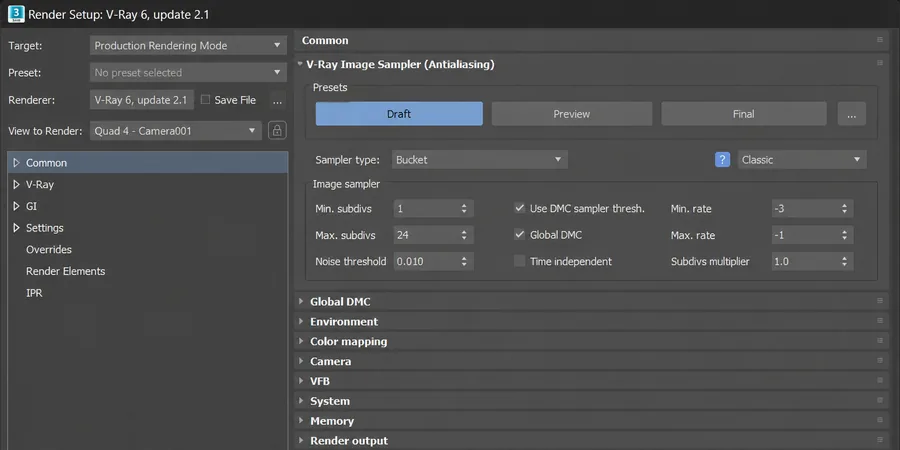Open the Target dropdown
900x450 pixels.
pyautogui.click(x=188, y=45)
